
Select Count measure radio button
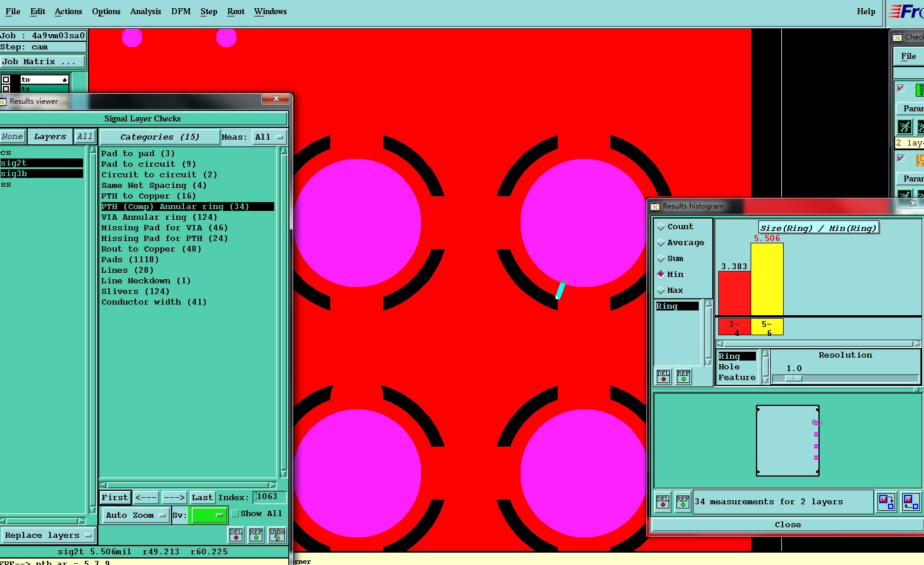tap(661, 227)
